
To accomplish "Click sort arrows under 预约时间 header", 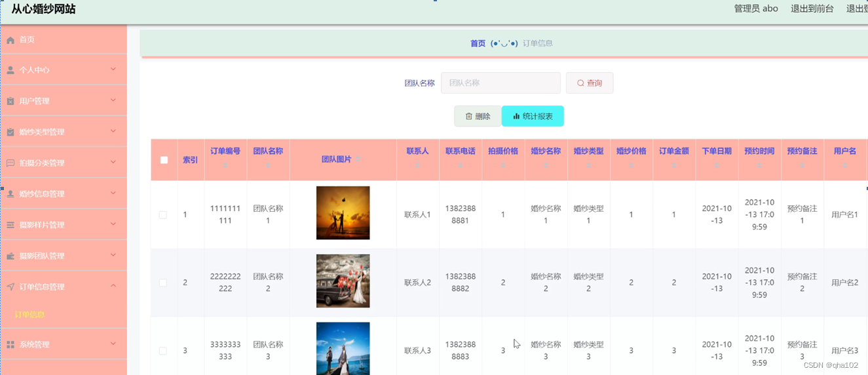I will point(759,165).
